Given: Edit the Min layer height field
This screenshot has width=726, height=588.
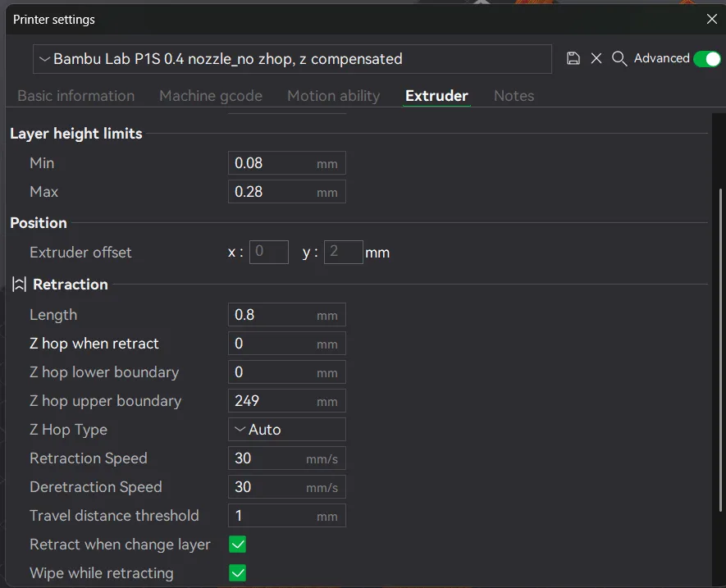Looking at the screenshot, I should coord(287,163).
